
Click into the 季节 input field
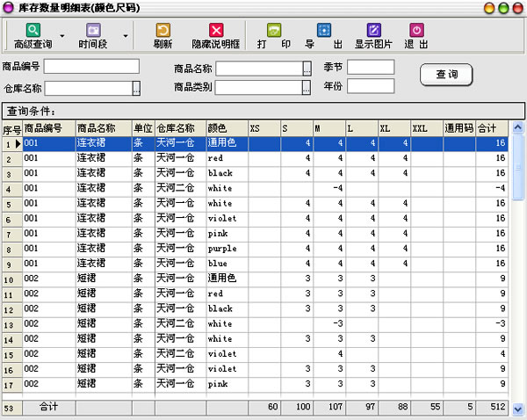[370, 67]
